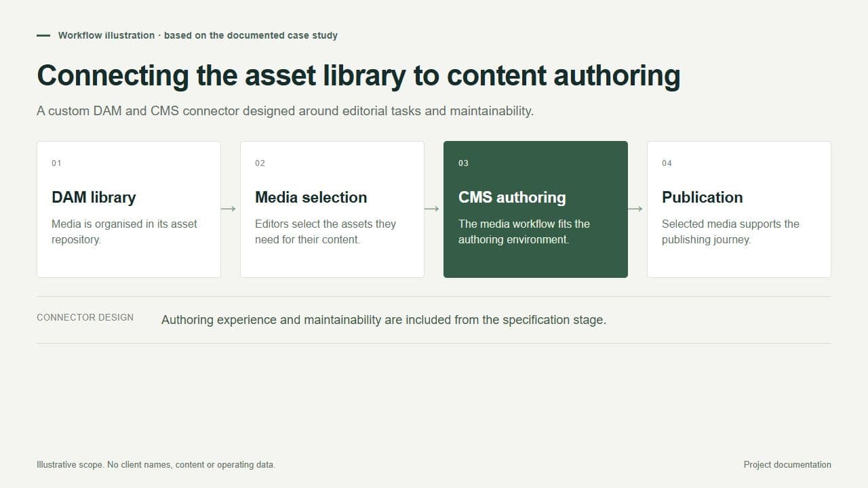Select 'Media is organised in its asset repository.' text
This screenshot has width=868, height=488.
(124, 232)
